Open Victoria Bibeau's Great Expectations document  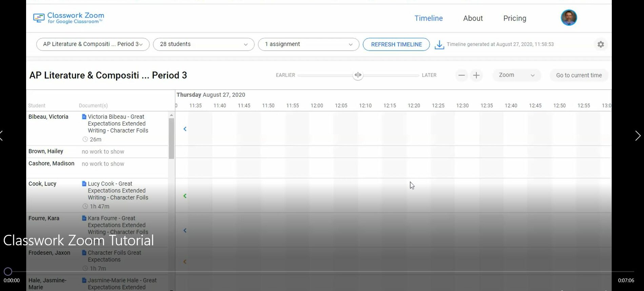pyautogui.click(x=118, y=124)
